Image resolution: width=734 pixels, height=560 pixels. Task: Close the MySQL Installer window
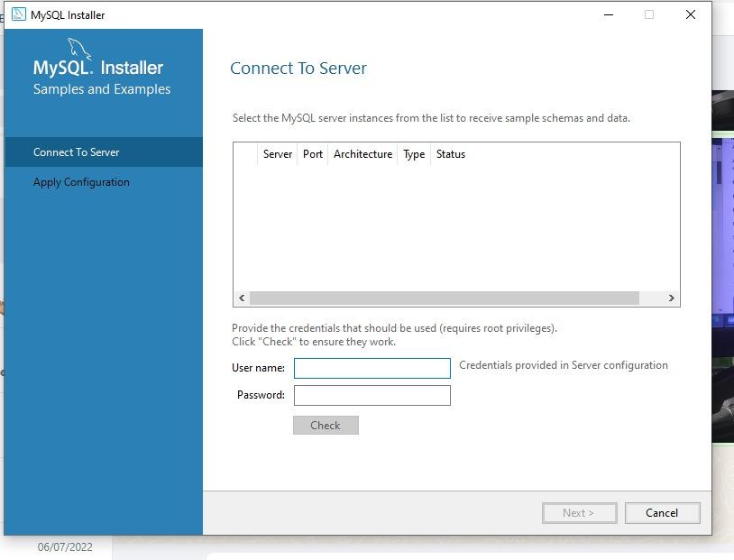click(x=691, y=14)
